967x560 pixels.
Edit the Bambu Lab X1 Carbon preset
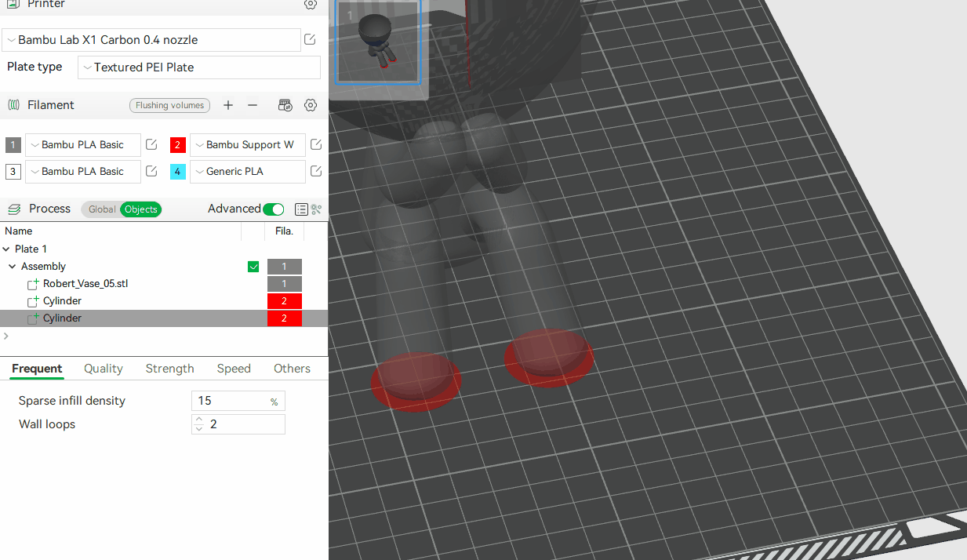(x=309, y=38)
